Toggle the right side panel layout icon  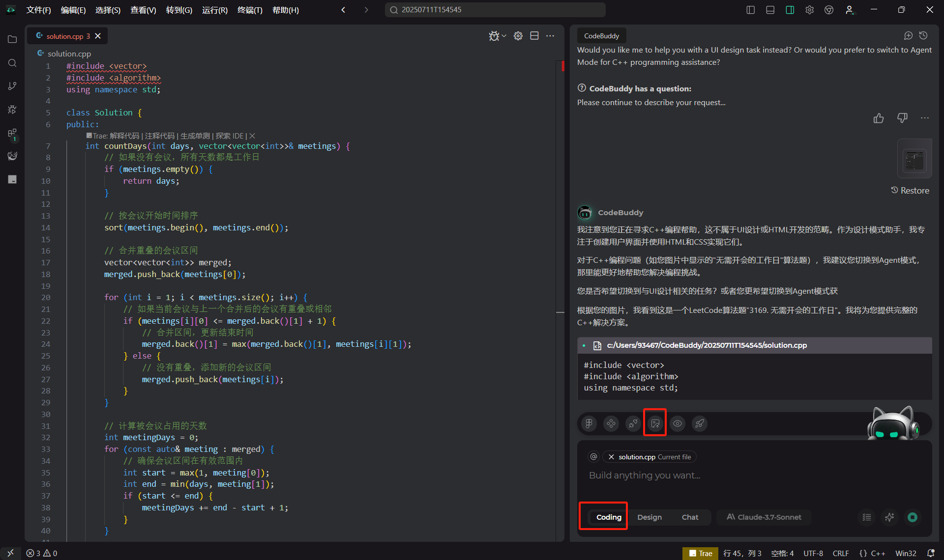pos(790,10)
